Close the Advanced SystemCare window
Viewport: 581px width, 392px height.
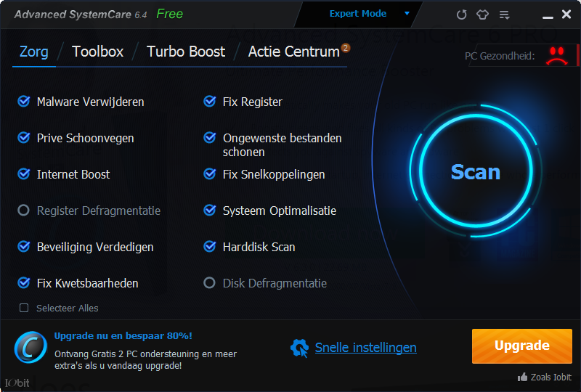click(566, 14)
